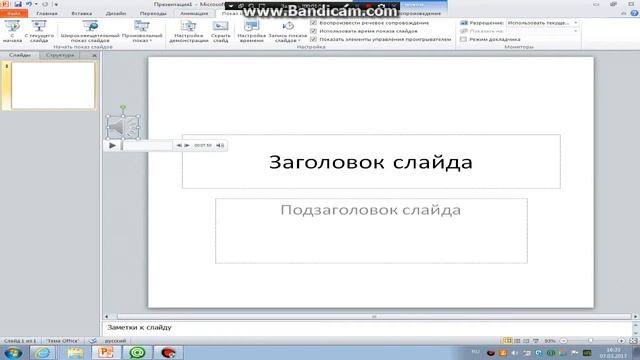
Task: Click 93% zoom level button
Action: tap(550, 340)
